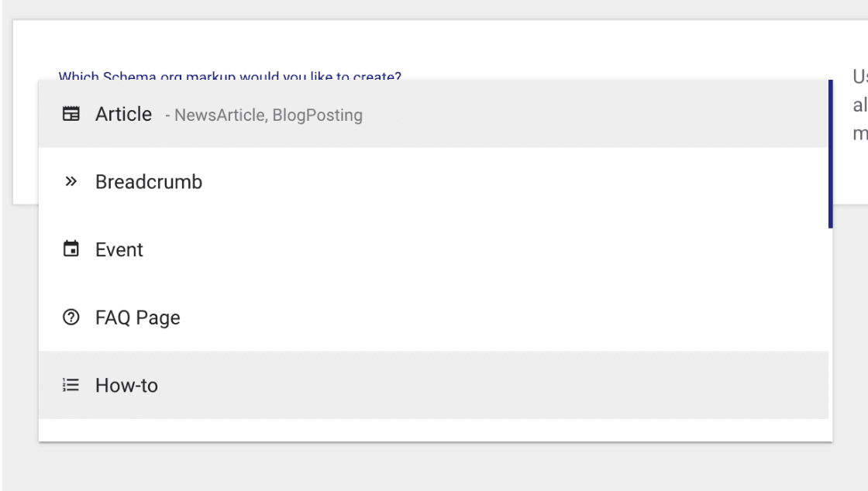Choose the Breadcrumb markup option
Image resolution: width=868 pixels, height=491 pixels.
point(149,182)
